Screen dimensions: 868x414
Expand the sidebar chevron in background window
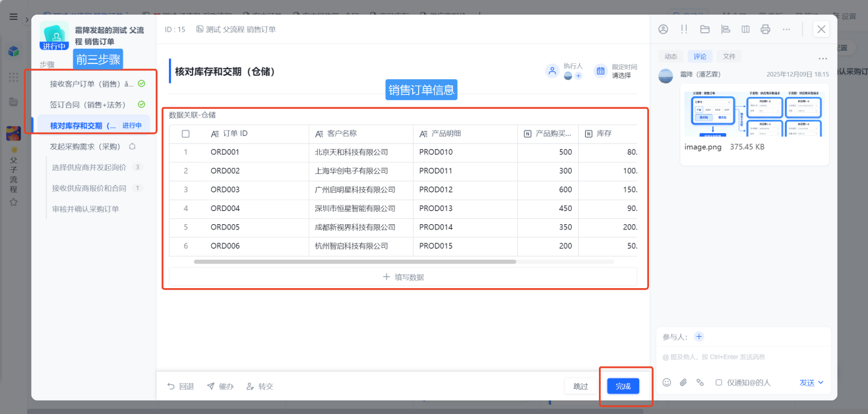(x=27, y=20)
